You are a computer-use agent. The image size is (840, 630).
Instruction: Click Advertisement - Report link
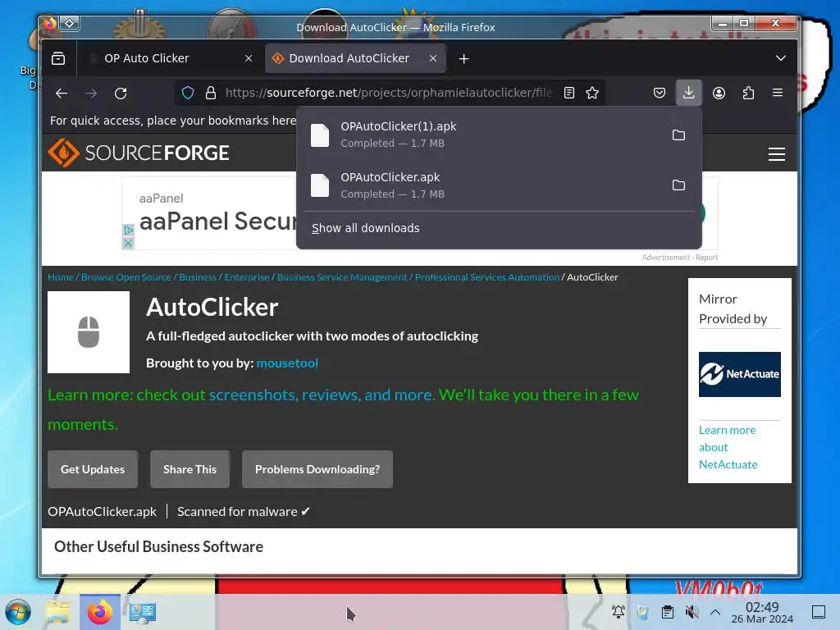click(x=679, y=258)
